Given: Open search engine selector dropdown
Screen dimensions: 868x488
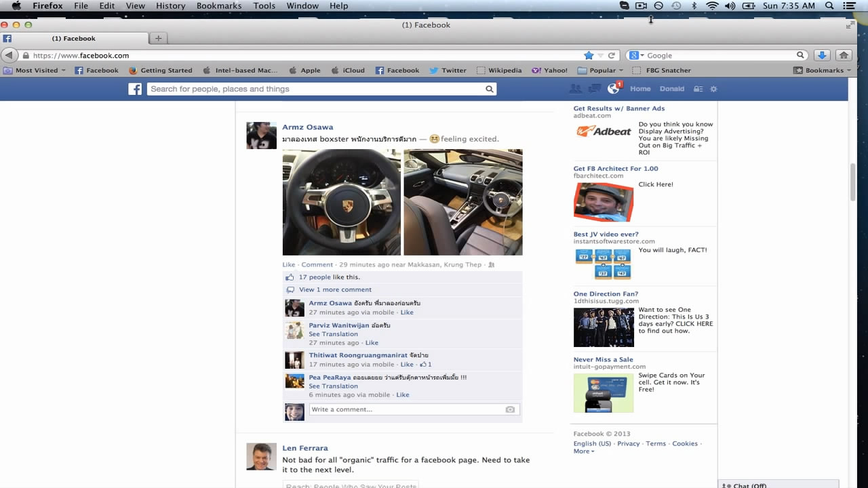Looking at the screenshot, I should [636, 56].
